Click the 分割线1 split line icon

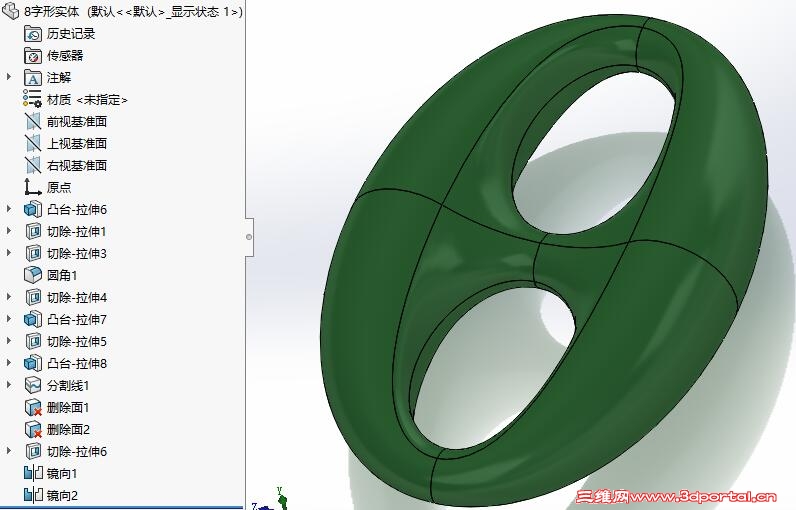point(33,385)
